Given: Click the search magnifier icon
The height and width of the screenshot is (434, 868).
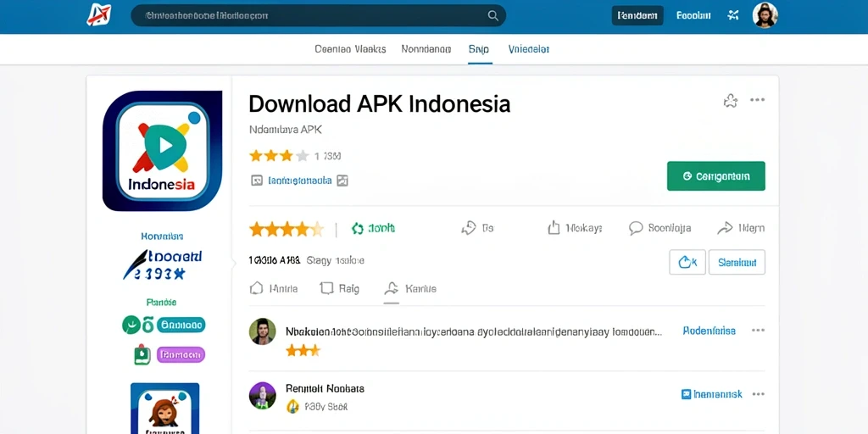Looking at the screenshot, I should tap(492, 15).
